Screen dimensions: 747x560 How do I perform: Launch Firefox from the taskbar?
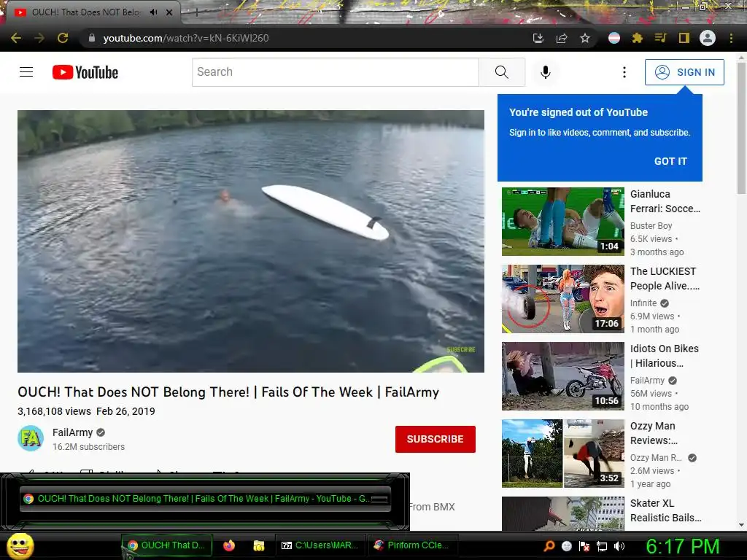pos(229,545)
